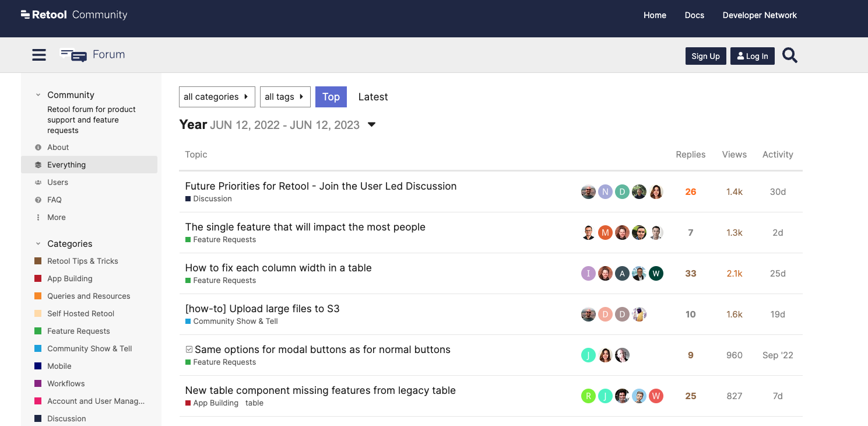Click the 'I' avatar on column width topic

pos(588,273)
